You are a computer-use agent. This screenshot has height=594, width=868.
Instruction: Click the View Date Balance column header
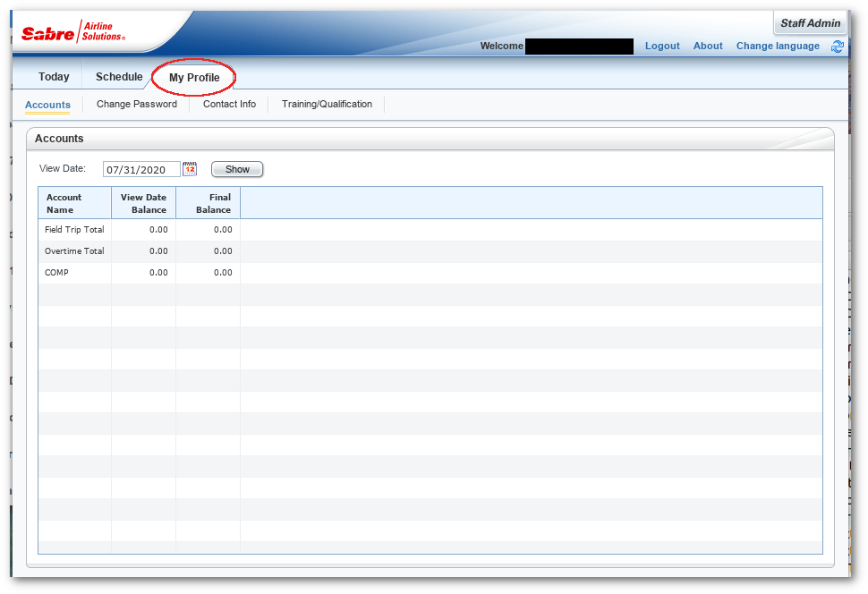[x=143, y=203]
